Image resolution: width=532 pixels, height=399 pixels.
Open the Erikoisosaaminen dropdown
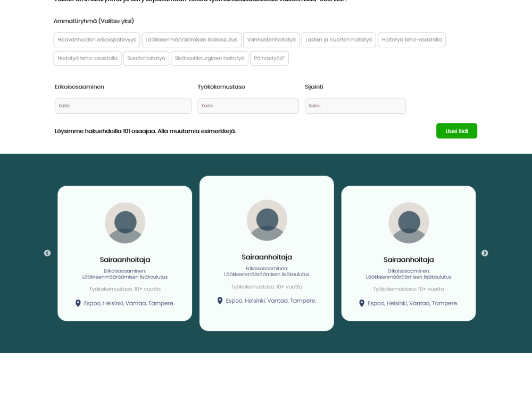click(x=123, y=105)
